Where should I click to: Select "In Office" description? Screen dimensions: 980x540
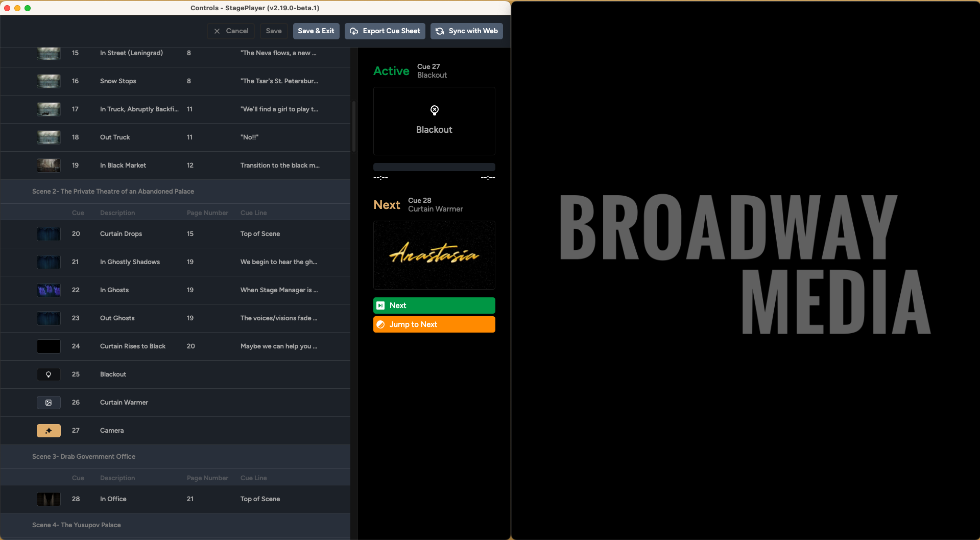click(x=113, y=499)
